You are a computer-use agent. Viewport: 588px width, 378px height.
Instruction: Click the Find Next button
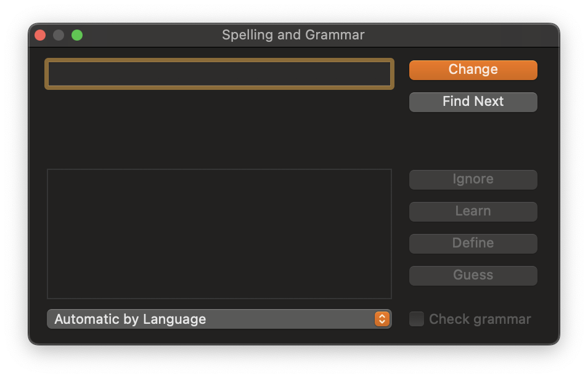[473, 102]
